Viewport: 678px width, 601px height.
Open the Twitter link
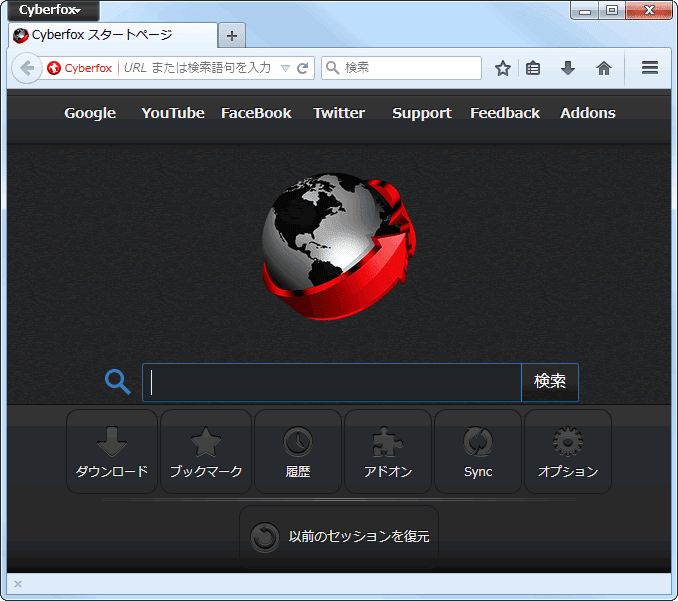[x=339, y=113]
